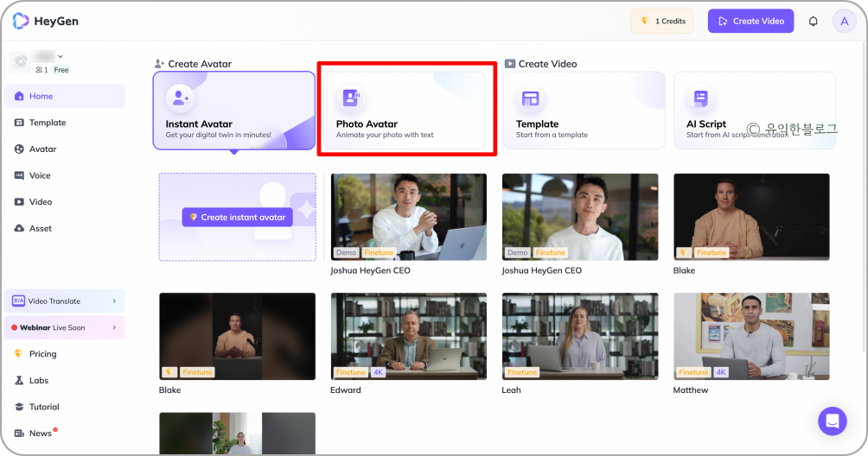The height and width of the screenshot is (456, 868).
Task: Click the Create Avatar section heading
Action: click(200, 64)
